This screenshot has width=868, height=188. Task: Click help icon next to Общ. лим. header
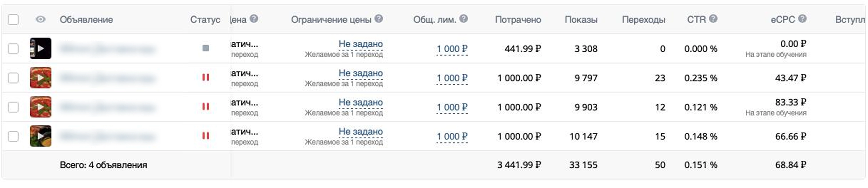pos(464,19)
